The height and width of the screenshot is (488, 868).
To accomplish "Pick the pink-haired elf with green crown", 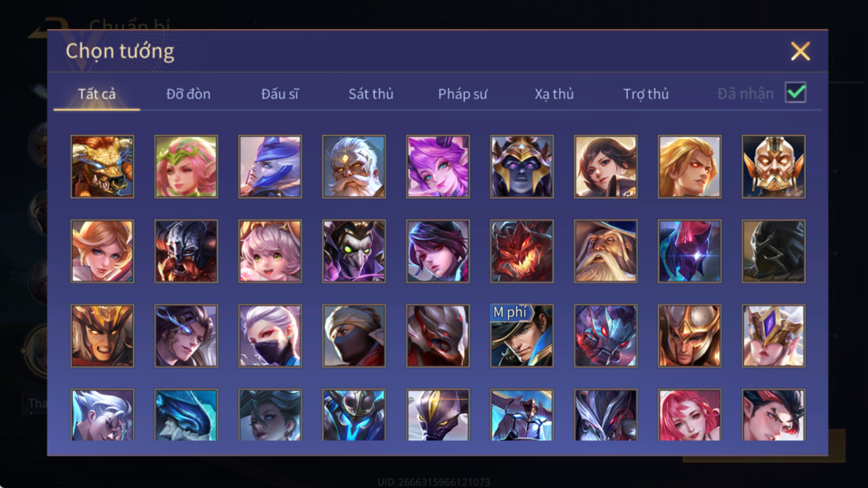I will point(186,167).
